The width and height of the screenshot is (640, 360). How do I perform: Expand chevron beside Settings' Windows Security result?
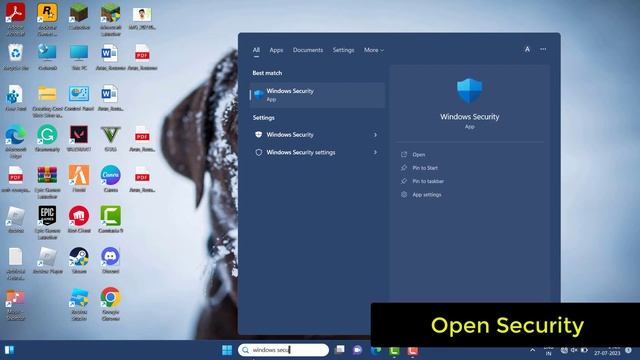375,135
